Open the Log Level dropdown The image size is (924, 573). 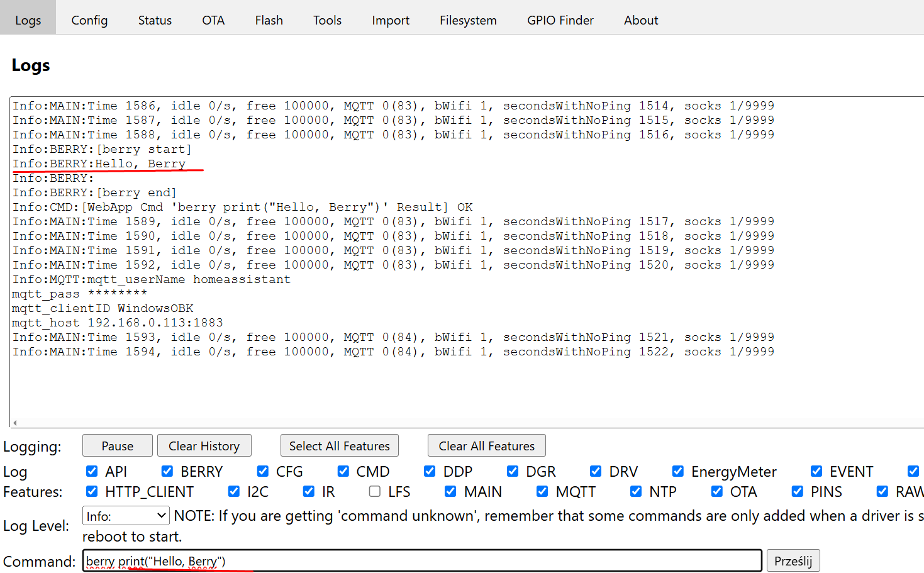(126, 516)
